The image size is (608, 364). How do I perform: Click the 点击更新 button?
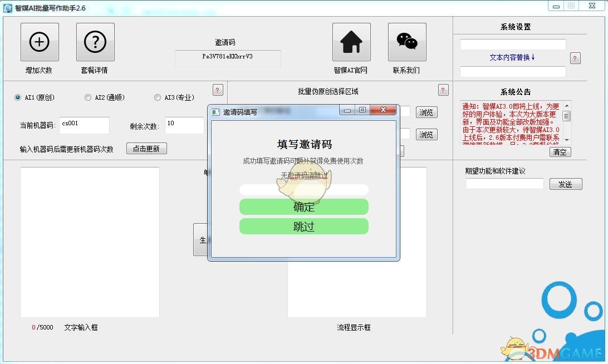(146, 149)
